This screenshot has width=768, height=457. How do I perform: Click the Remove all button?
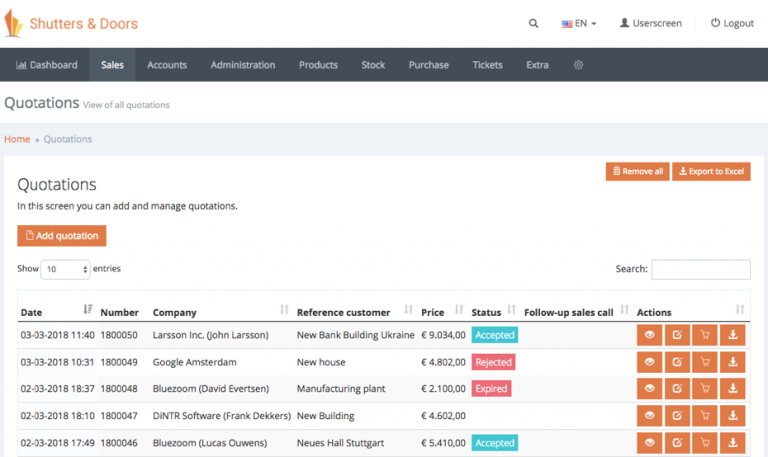pyautogui.click(x=638, y=171)
